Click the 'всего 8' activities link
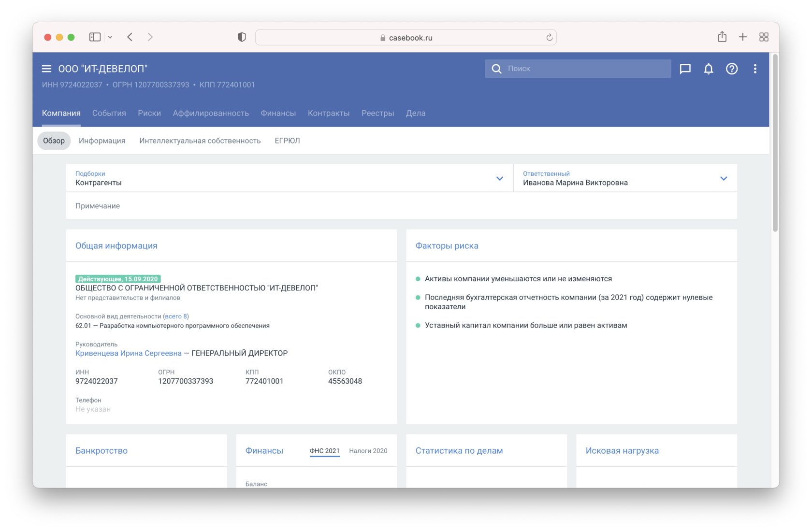 click(176, 316)
